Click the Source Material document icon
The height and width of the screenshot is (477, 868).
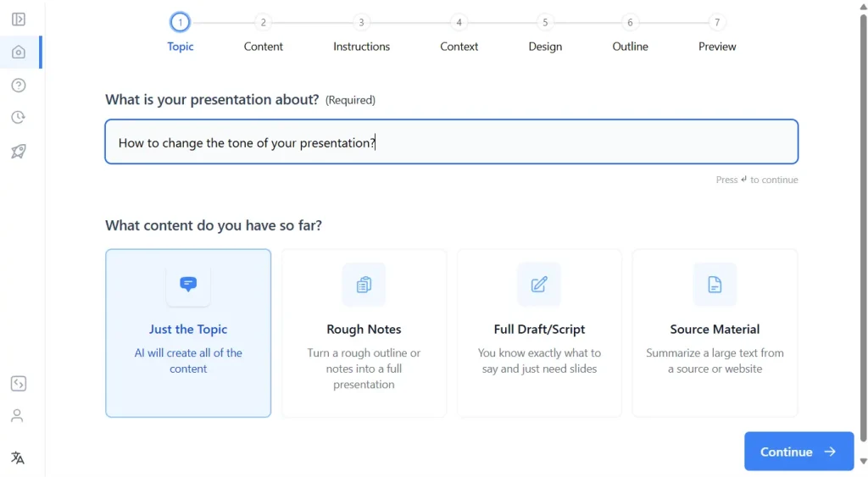click(x=715, y=285)
